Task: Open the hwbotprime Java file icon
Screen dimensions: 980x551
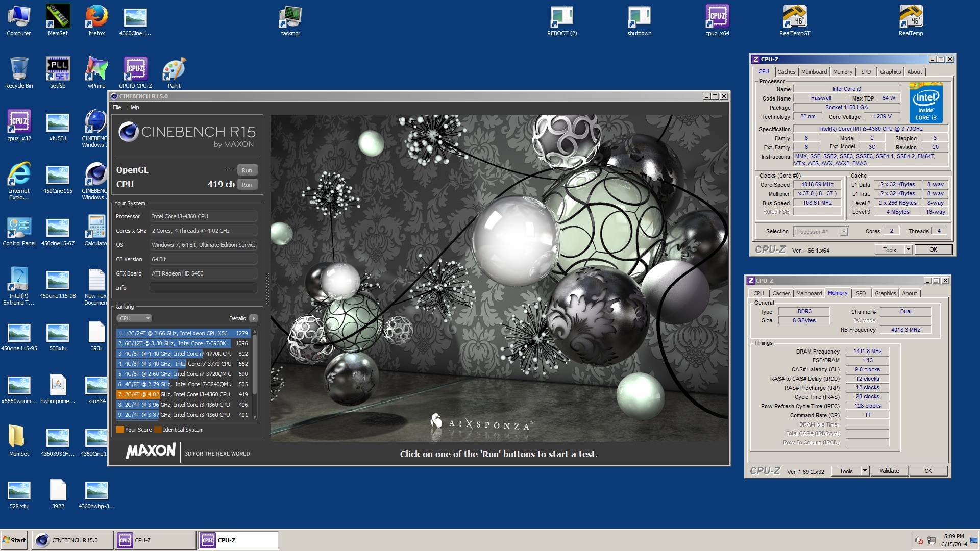Action: click(58, 388)
